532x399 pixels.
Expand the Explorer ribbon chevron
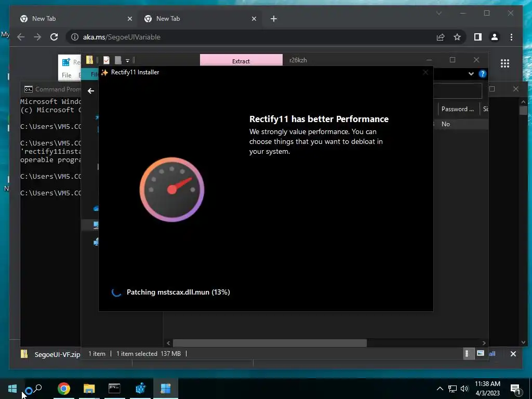click(x=471, y=74)
